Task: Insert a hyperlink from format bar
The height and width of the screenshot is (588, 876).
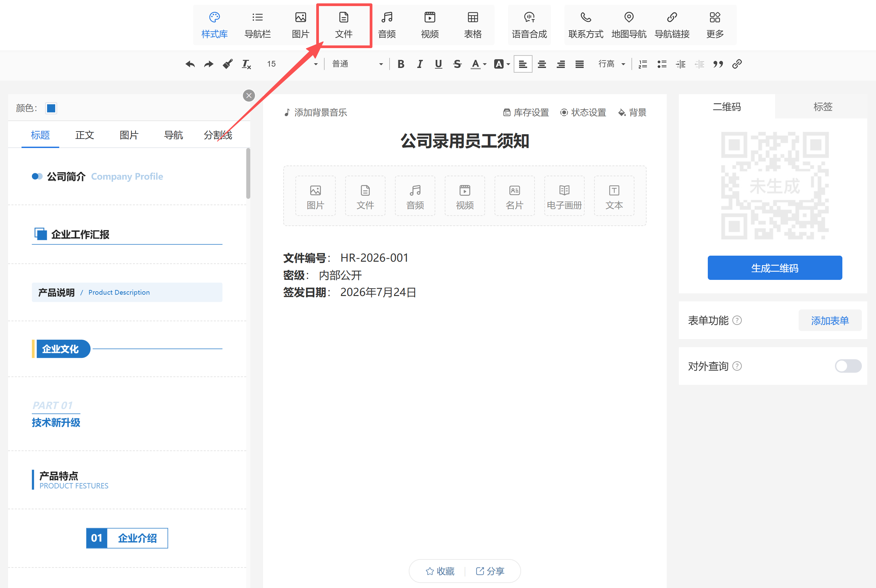Action: point(737,64)
